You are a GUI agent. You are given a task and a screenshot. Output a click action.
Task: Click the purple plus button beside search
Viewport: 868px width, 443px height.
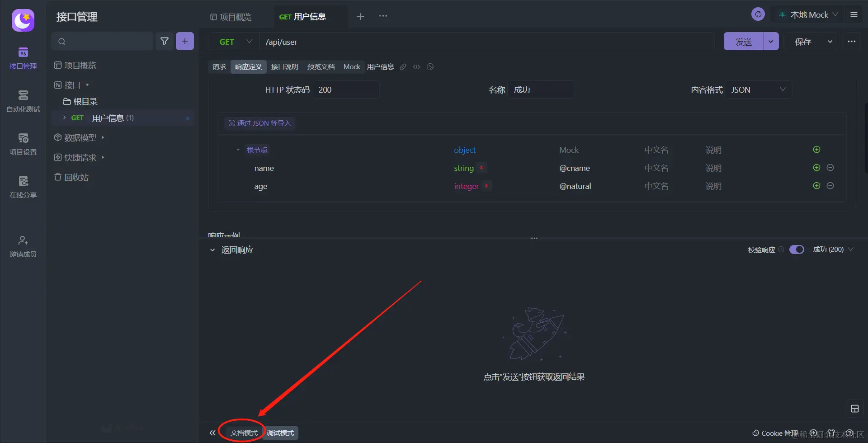tap(185, 41)
